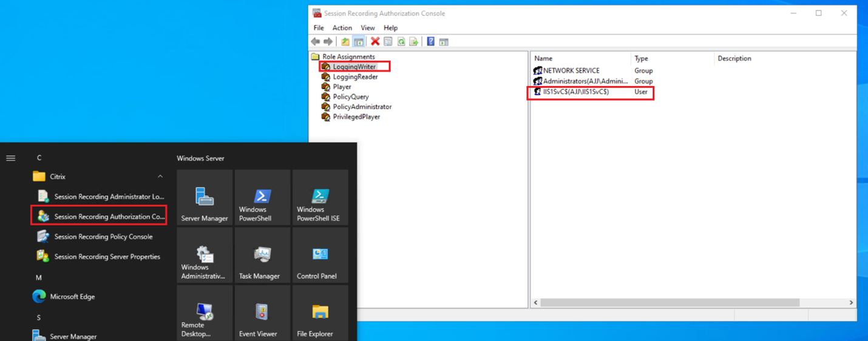Select the PrivilegedPlayer role

coord(350,116)
